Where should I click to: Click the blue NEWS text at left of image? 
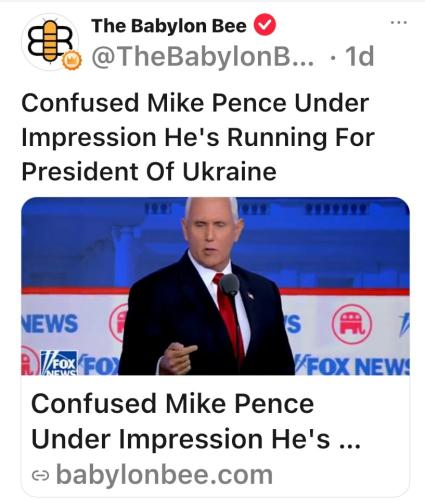[x=50, y=324]
